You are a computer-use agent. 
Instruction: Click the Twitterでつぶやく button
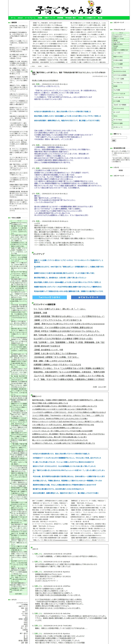pyautogui.click(x=50, y=297)
